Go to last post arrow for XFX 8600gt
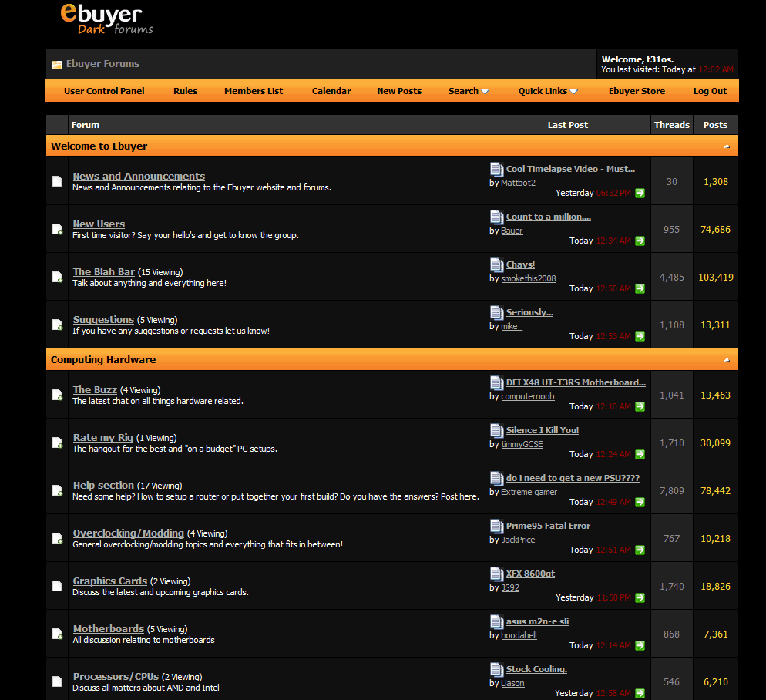The image size is (766, 700). (x=640, y=597)
